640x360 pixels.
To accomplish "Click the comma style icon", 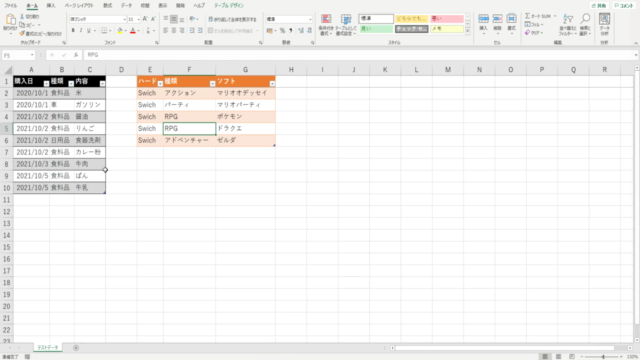I will click(291, 31).
